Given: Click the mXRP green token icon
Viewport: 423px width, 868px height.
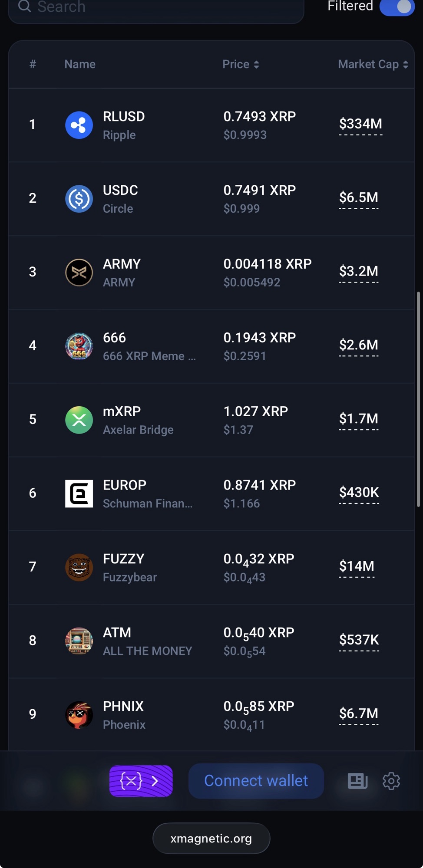Looking at the screenshot, I should 79,420.
